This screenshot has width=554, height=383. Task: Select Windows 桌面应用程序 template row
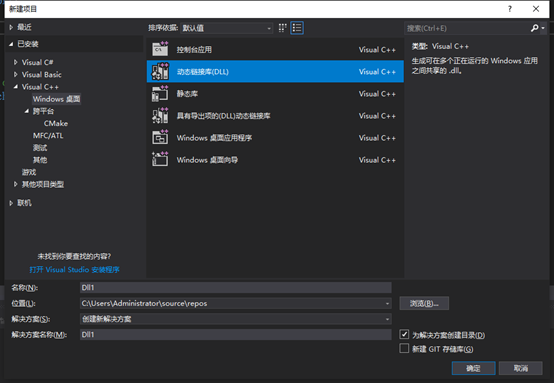pyautogui.click(x=275, y=138)
